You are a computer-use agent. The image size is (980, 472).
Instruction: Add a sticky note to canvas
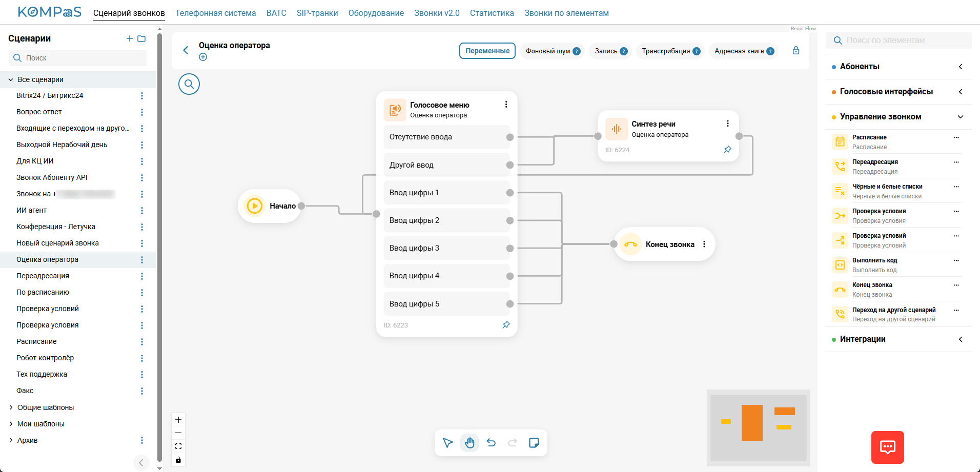click(x=534, y=443)
